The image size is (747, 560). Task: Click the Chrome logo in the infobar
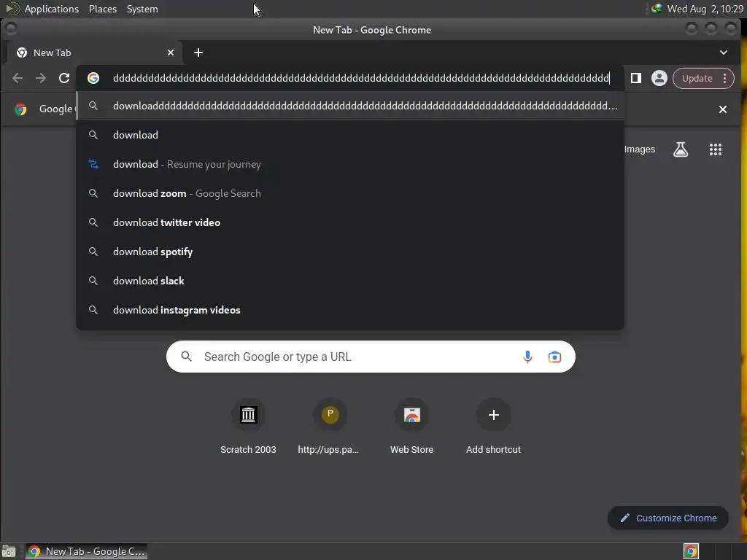pyautogui.click(x=20, y=109)
